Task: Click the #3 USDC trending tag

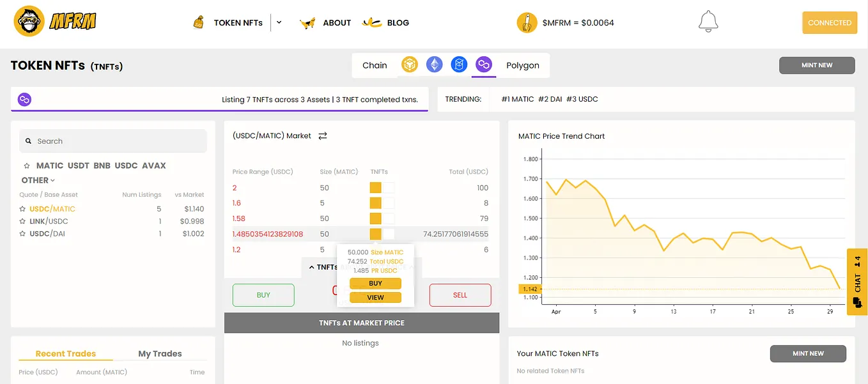Action: tap(582, 99)
